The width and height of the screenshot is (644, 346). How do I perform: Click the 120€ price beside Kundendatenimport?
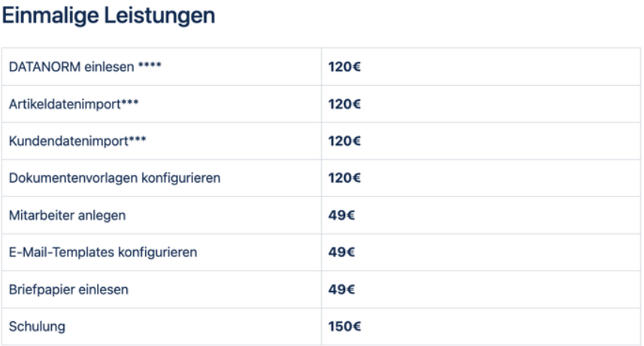344,141
